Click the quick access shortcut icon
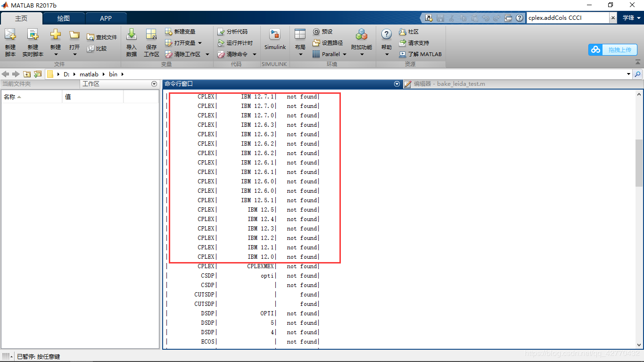 (x=428, y=18)
